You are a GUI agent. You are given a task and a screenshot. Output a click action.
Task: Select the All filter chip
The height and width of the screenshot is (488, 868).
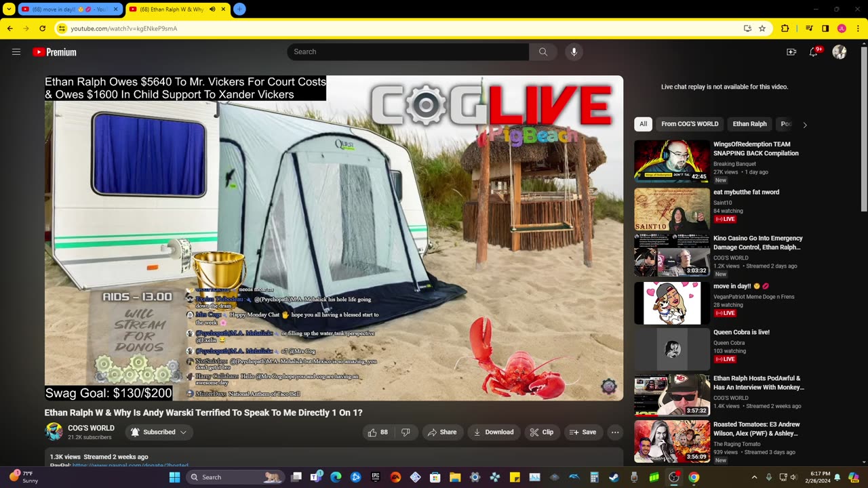(x=643, y=124)
